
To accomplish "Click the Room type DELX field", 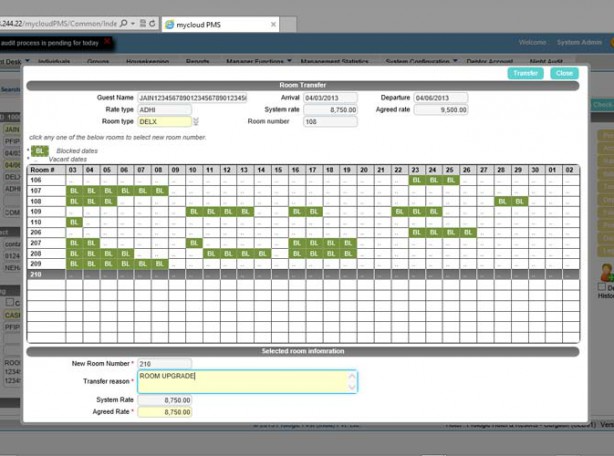I will (164, 122).
